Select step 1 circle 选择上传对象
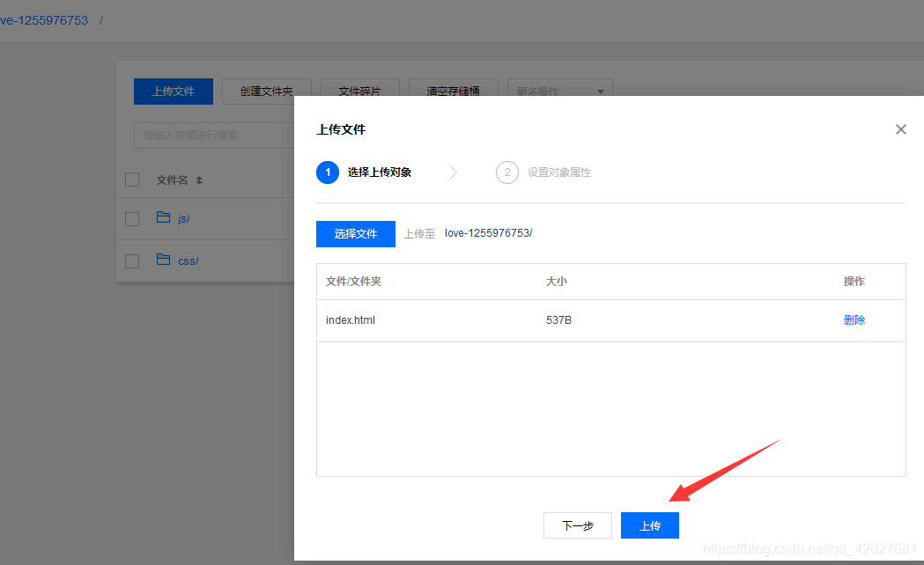The width and height of the screenshot is (924, 565). pyautogui.click(x=328, y=172)
